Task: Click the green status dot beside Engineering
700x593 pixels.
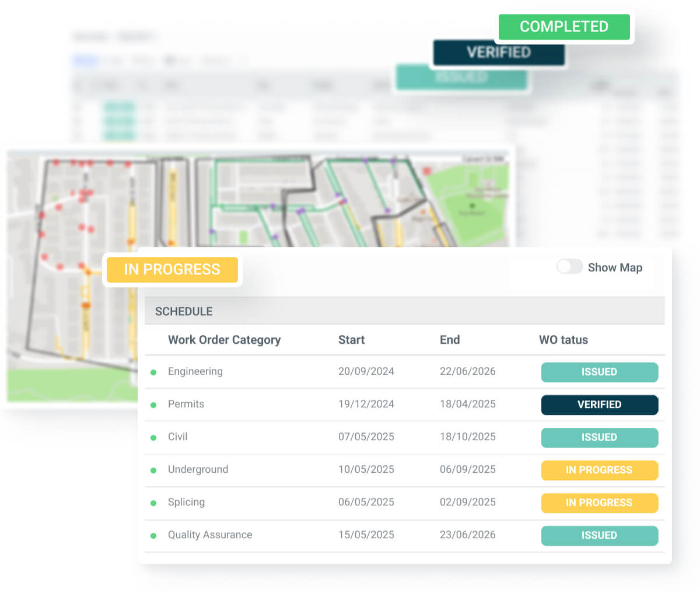Action: (x=153, y=372)
